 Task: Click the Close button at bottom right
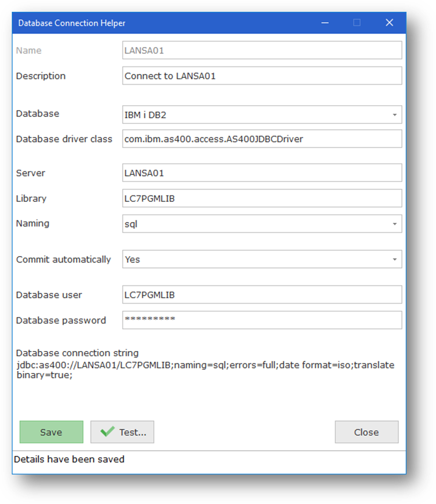(x=366, y=432)
